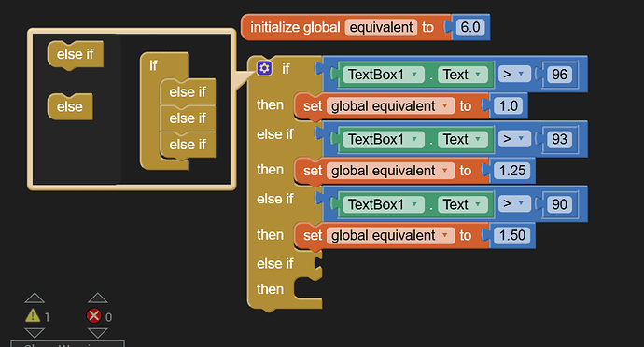Select the 'else' block in mutator palette
This screenshot has width=644, height=347.
(70, 106)
